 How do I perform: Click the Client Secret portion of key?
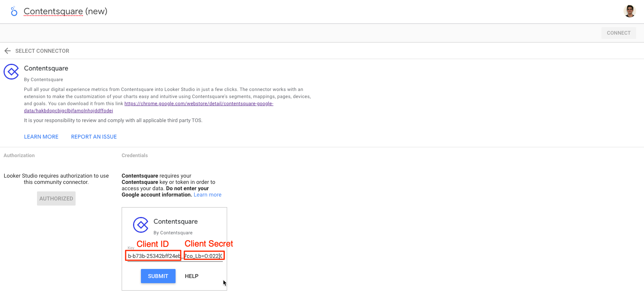(x=204, y=256)
